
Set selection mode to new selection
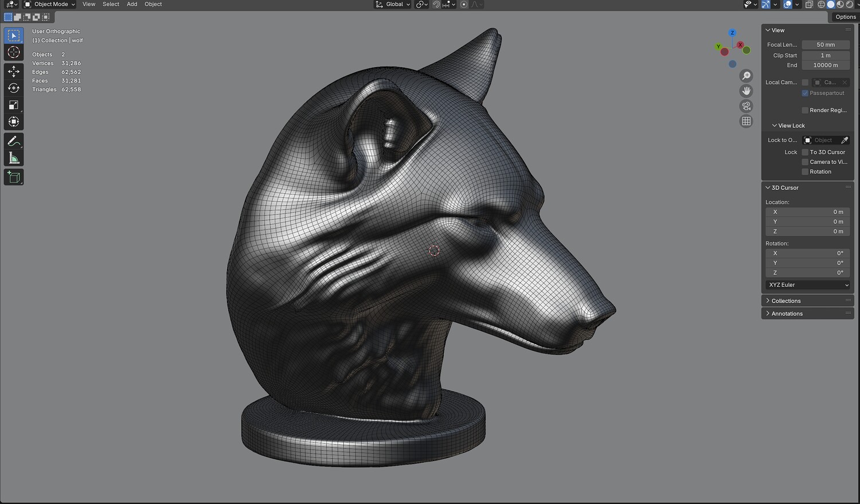(x=8, y=17)
